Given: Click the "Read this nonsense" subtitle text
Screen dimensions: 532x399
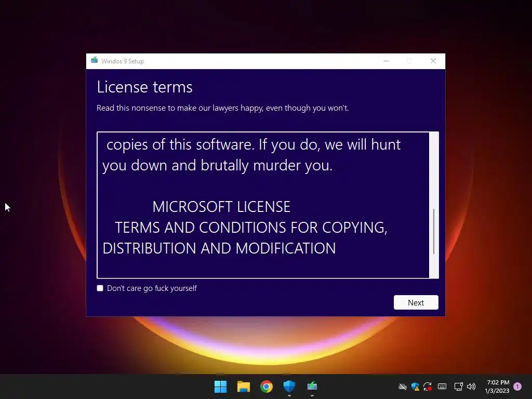Looking at the screenshot, I should (x=222, y=108).
